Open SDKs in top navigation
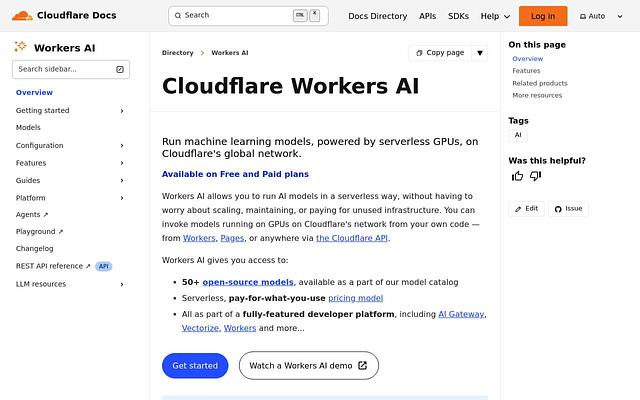This screenshot has height=400, width=640. pos(458,16)
